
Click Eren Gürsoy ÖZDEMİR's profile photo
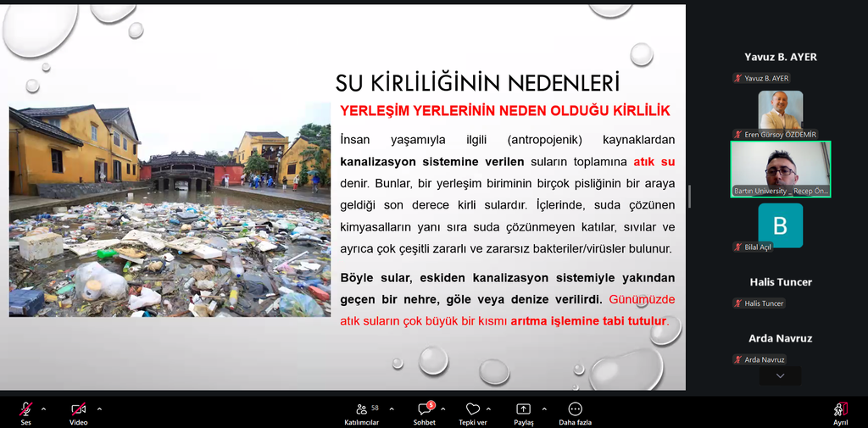[780, 109]
